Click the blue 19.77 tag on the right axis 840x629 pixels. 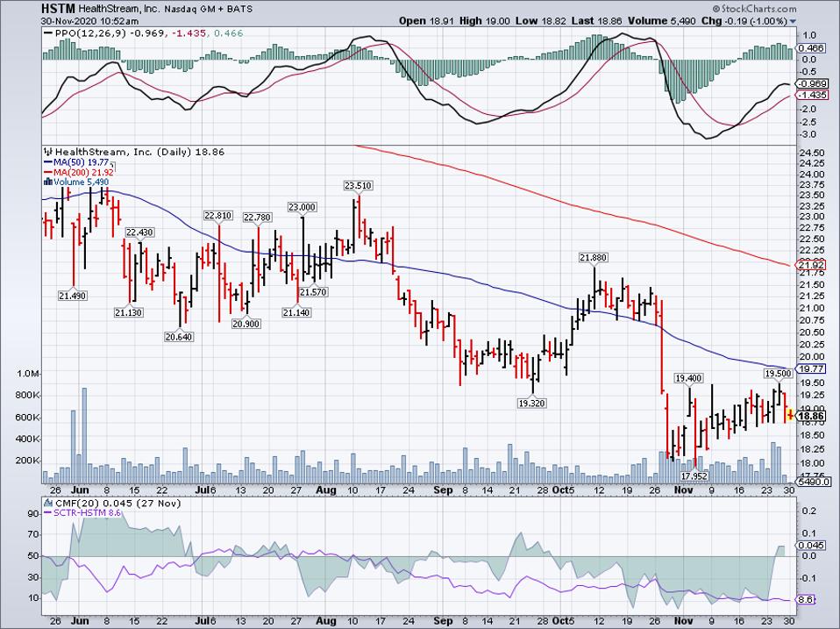[x=811, y=368]
